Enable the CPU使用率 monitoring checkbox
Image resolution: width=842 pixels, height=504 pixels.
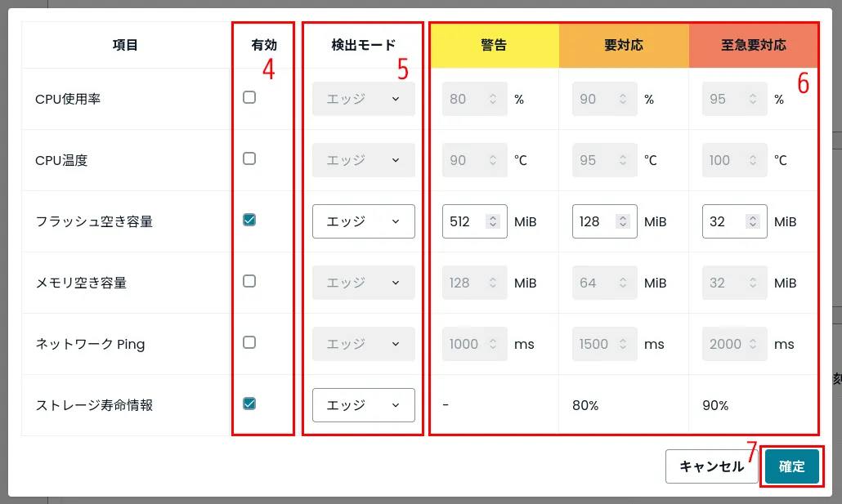tap(249, 99)
